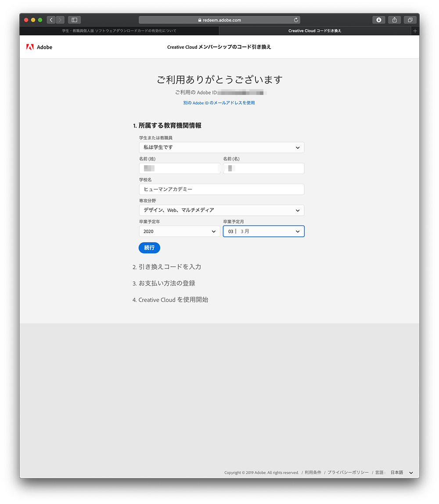The image size is (439, 504).
Task: Open the プライバシーポリシー footer link
Action: click(348, 472)
